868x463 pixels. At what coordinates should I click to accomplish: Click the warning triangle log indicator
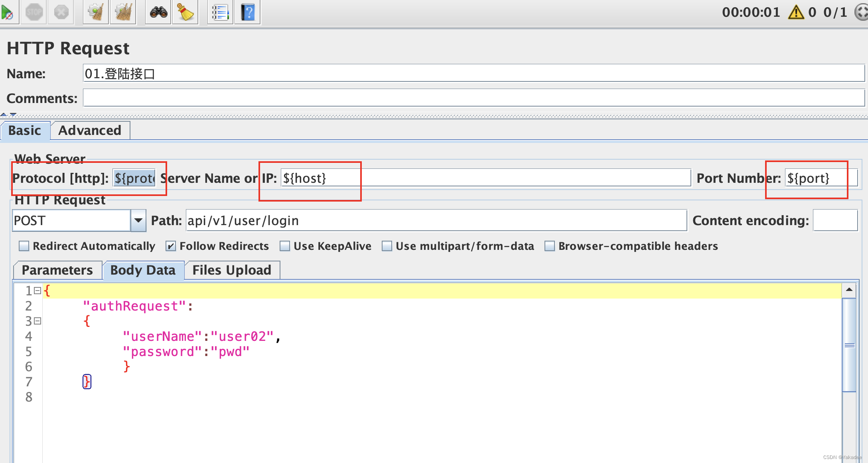796,12
